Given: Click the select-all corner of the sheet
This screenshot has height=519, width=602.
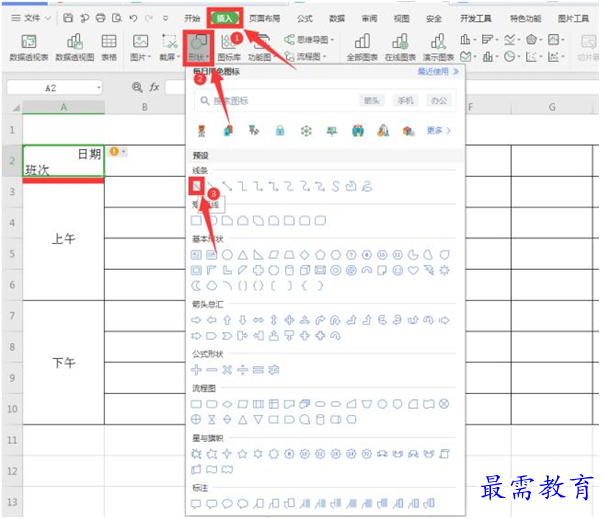Looking at the screenshot, I should [15, 107].
